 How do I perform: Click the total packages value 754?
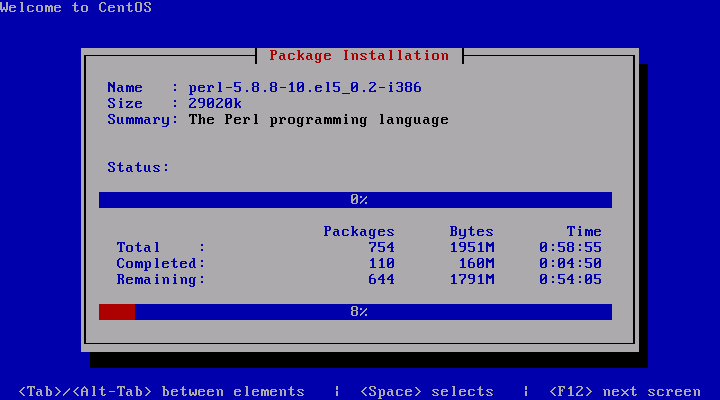coord(382,248)
